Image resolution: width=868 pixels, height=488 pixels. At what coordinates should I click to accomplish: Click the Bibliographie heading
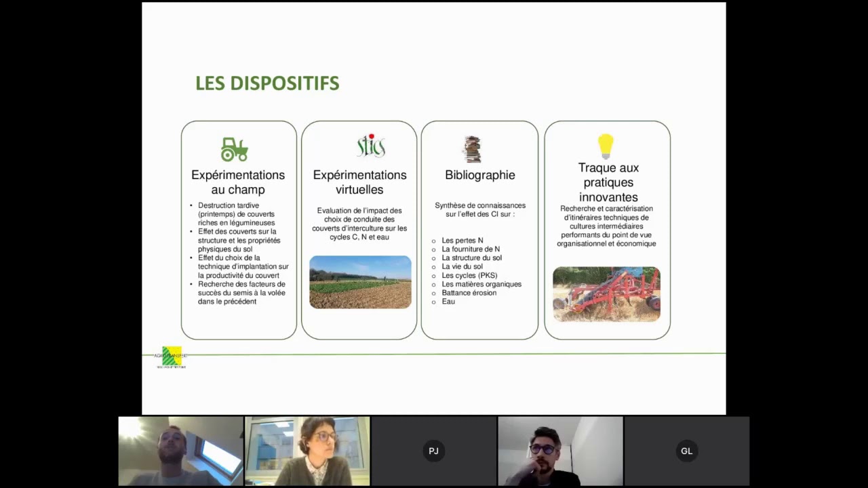click(x=479, y=175)
